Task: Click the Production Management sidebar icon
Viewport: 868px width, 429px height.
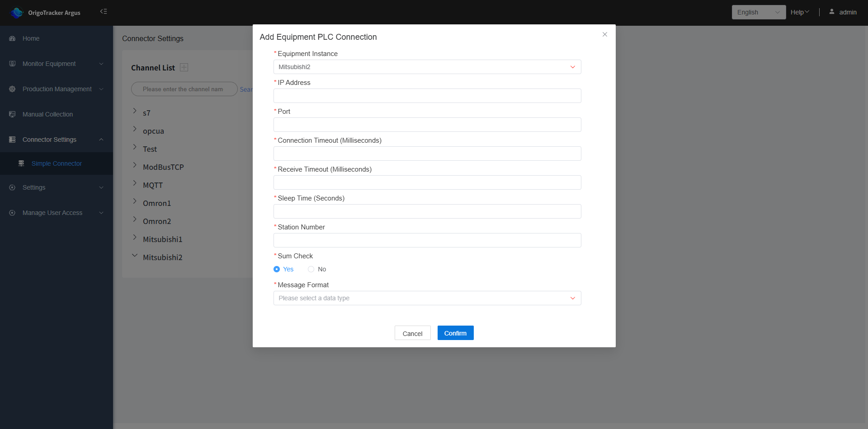Action: pos(12,89)
